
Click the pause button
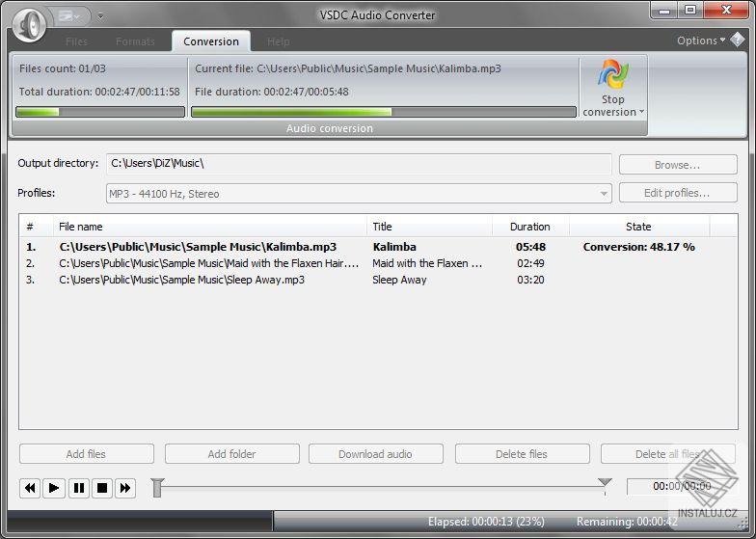coord(79,488)
